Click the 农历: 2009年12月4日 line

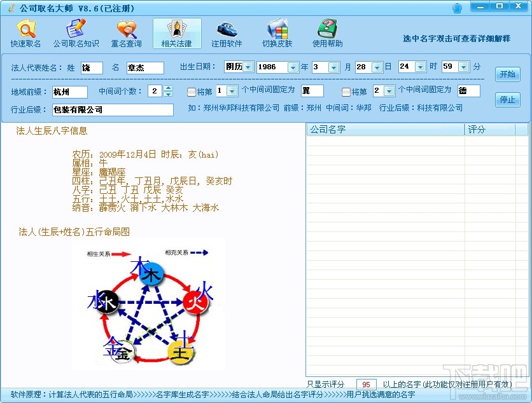145,154
